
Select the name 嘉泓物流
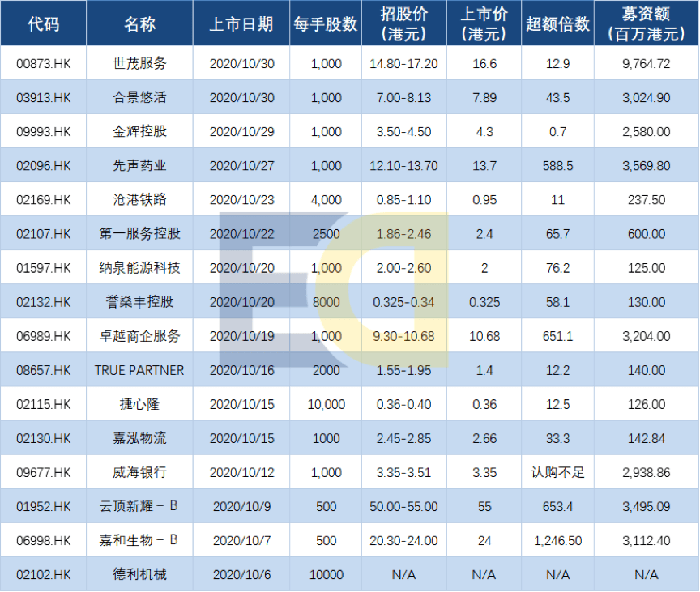139,438
